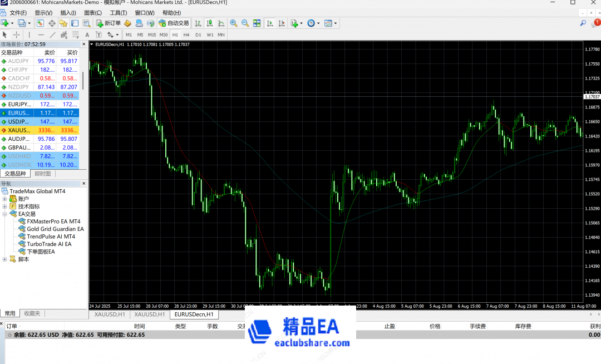
Task: Open the MetaEditor yellow book icon
Action: coord(127,23)
